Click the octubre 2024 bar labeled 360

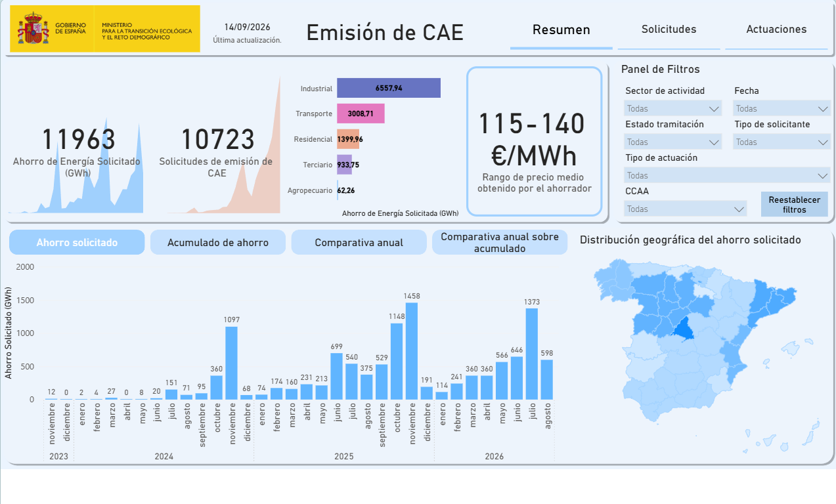(x=216, y=388)
